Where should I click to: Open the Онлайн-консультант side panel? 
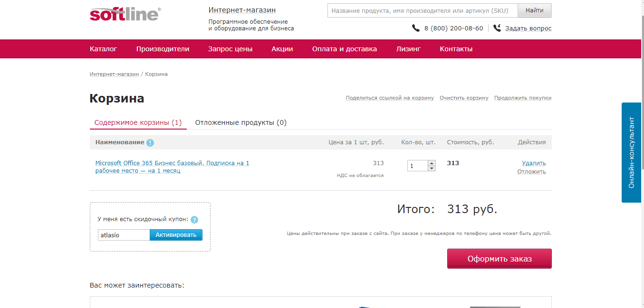(x=631, y=152)
